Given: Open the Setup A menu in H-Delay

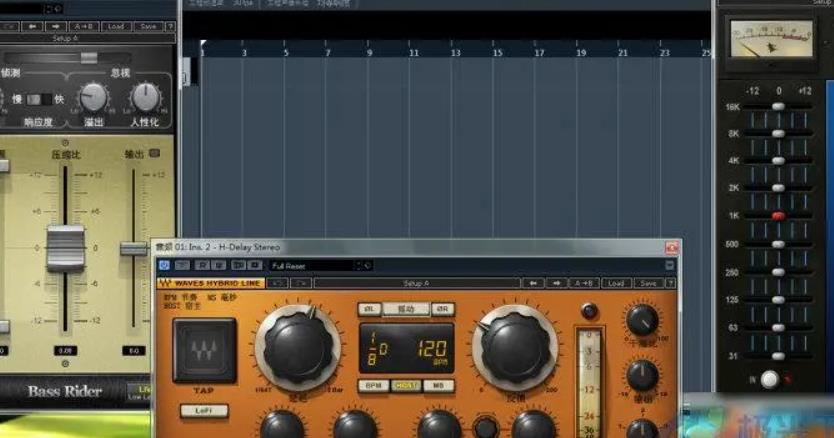Looking at the screenshot, I should tap(416, 283).
